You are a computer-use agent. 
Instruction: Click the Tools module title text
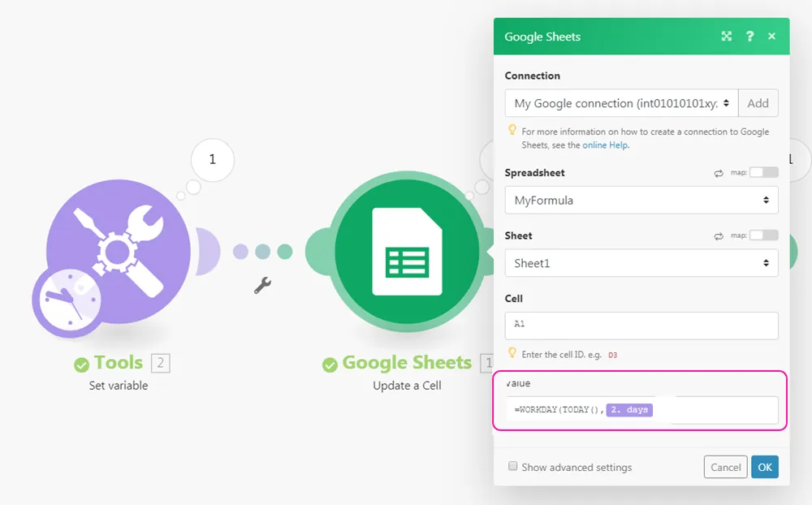coord(118,363)
